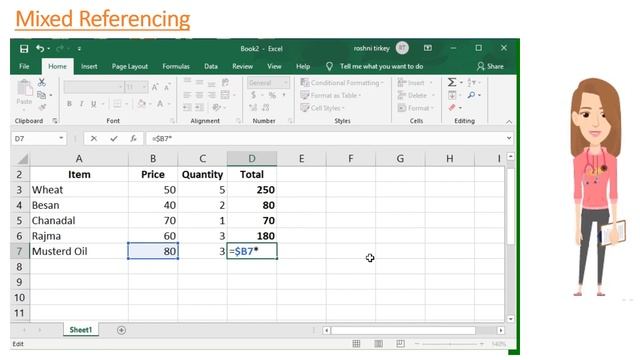This screenshot has height=360, width=640.
Task: Click the Undo arrow icon
Action: [40, 49]
